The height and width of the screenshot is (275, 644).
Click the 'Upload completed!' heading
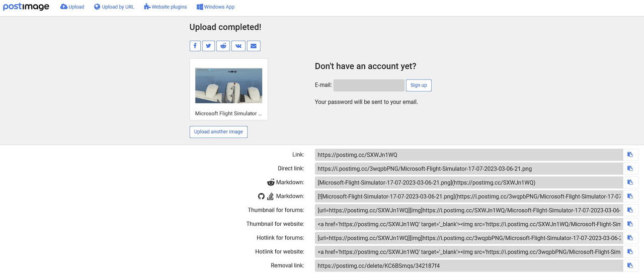click(225, 27)
